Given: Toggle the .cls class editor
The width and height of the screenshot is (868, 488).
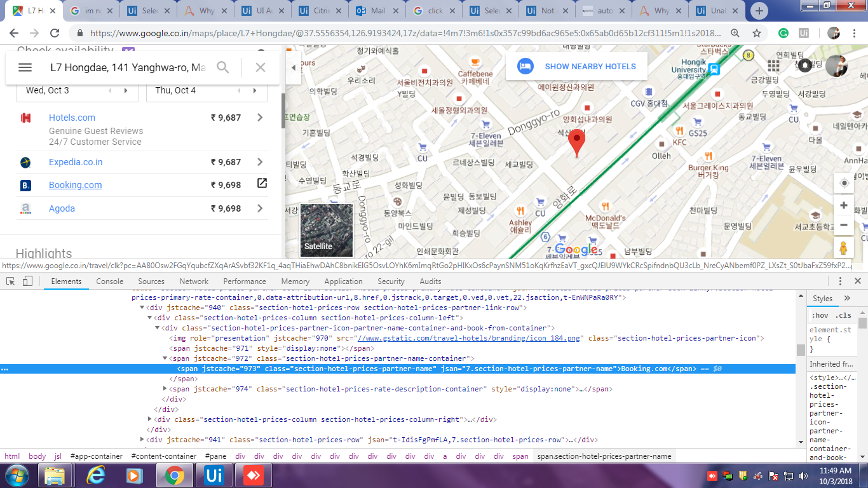Looking at the screenshot, I should 843,315.
